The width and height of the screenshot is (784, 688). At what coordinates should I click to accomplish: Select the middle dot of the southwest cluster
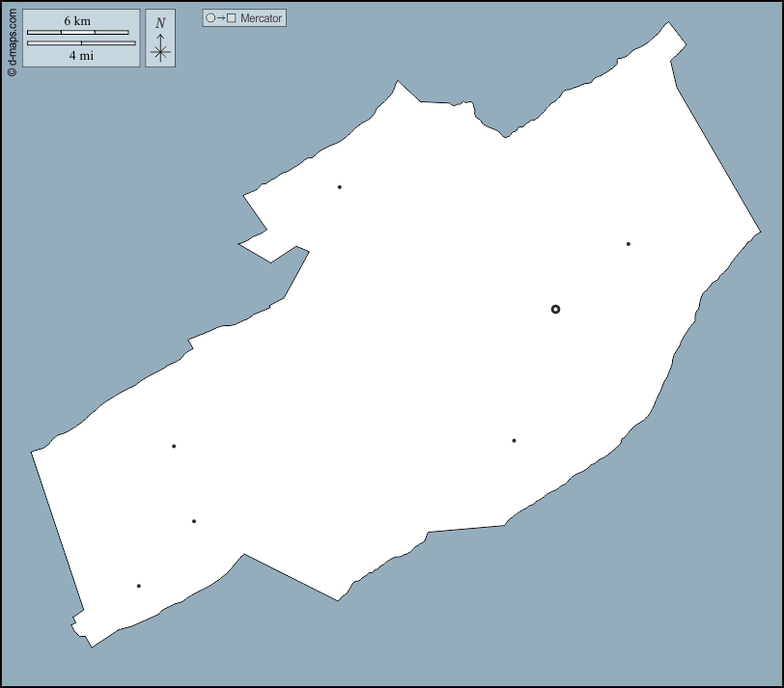(194, 521)
